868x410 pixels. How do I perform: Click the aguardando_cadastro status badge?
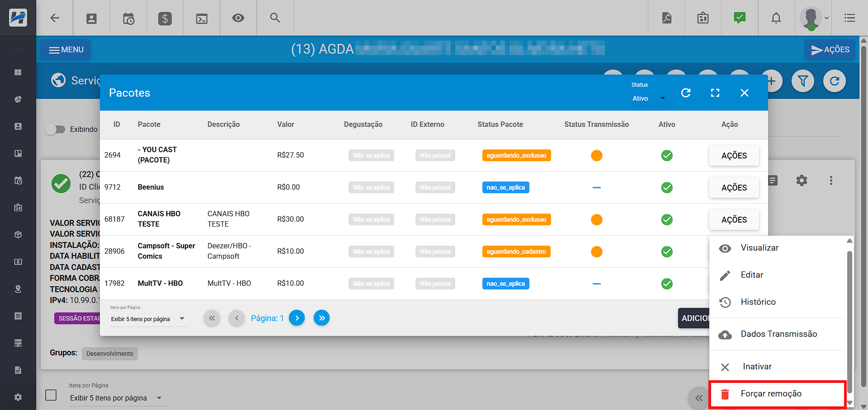(516, 252)
